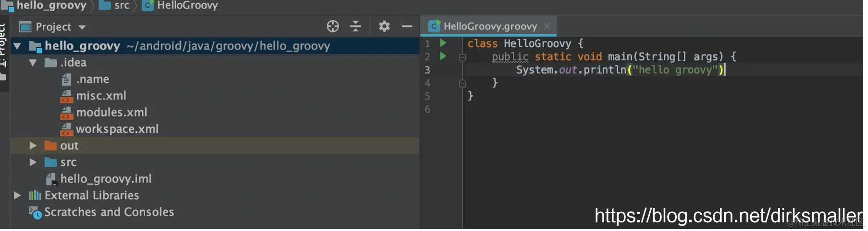Click fold end marker on line 4
This screenshot has height=231, width=868.
[462, 83]
